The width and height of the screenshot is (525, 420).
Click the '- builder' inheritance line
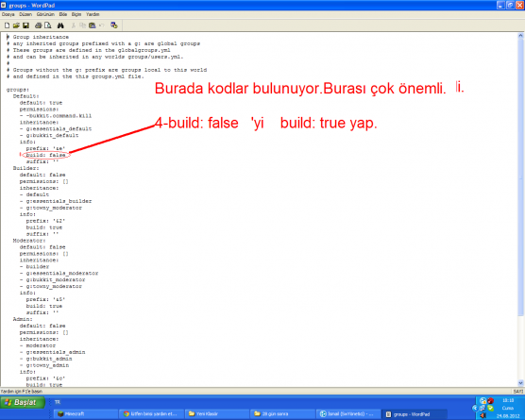pos(34,267)
